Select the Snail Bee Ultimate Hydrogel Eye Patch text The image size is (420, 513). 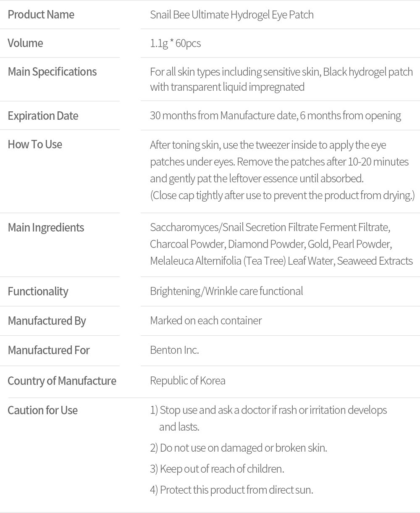(x=231, y=15)
